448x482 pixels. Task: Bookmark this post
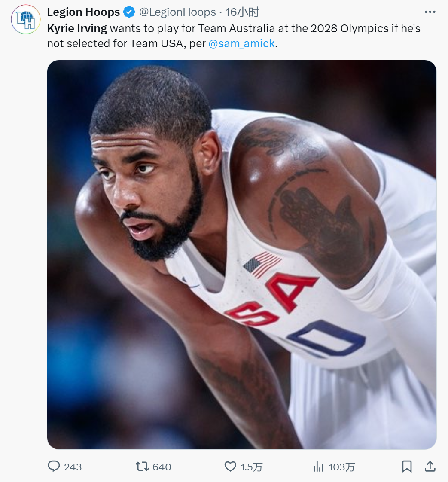(407, 467)
